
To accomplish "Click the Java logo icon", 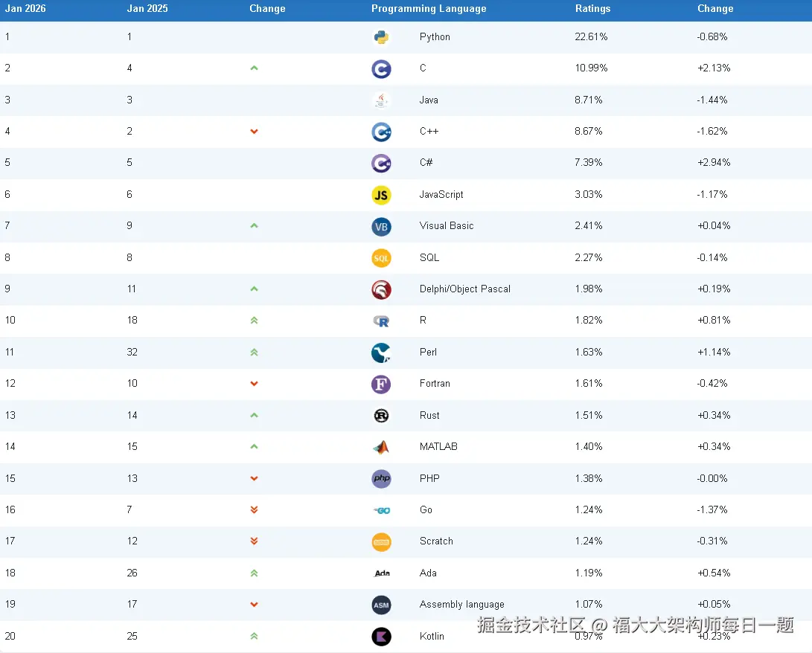I will [381, 100].
